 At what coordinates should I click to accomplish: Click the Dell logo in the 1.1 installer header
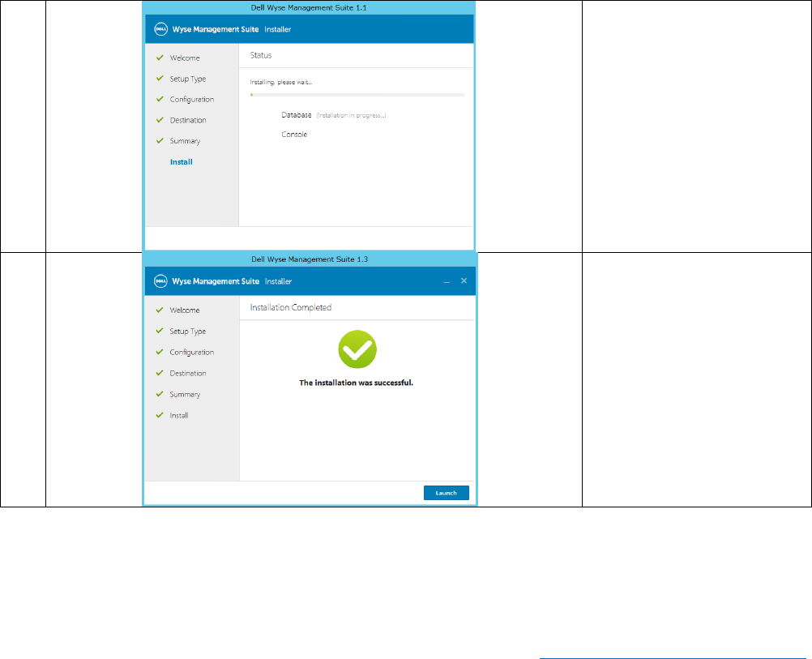(160, 29)
